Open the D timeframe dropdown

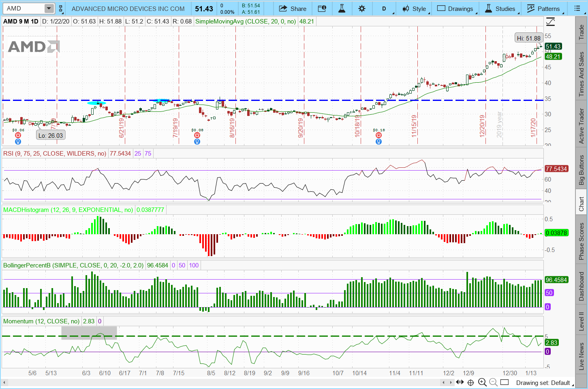(384, 9)
